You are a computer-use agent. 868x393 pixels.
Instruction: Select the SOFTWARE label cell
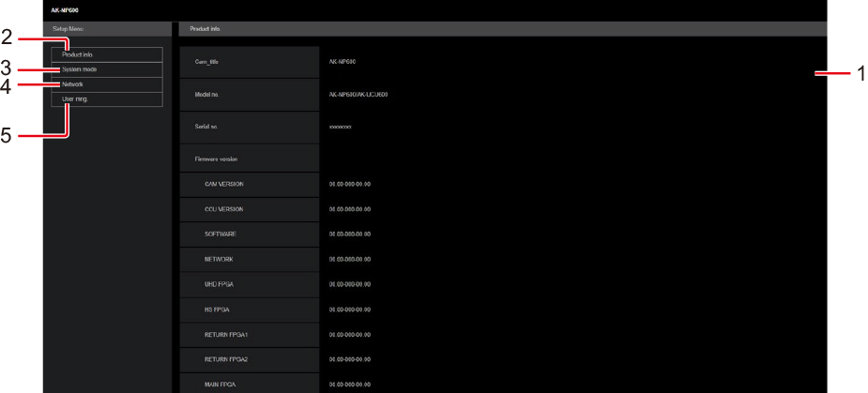250,234
